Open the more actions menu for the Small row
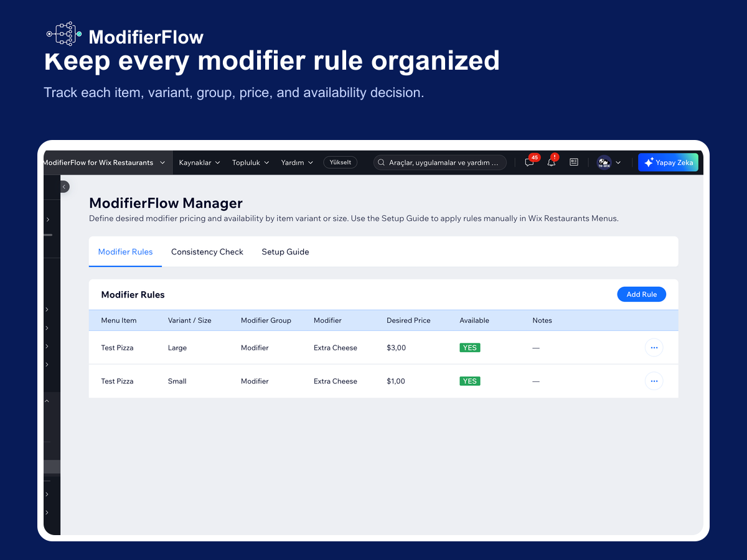This screenshot has width=747, height=560. (x=654, y=381)
